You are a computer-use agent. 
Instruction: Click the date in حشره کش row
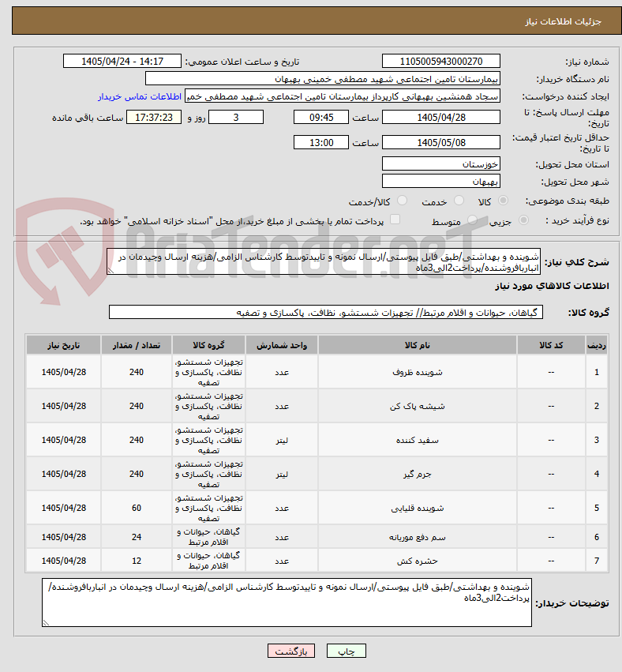63,561
